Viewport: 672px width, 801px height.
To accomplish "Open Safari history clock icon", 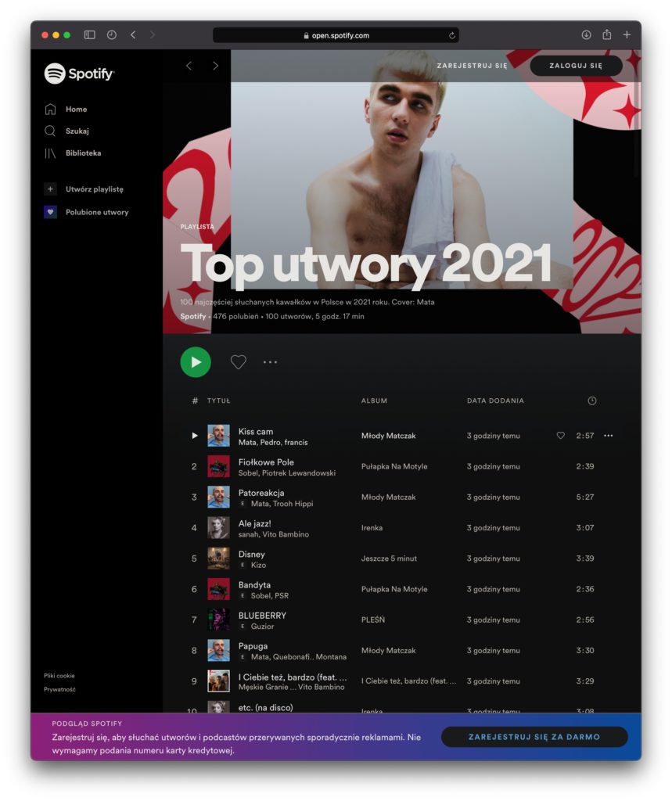I will (111, 34).
